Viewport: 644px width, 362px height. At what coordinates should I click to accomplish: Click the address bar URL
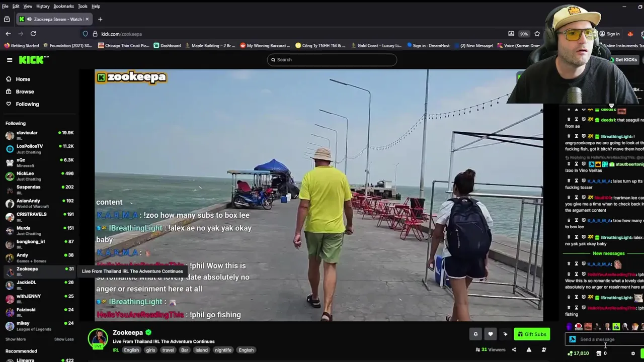pos(121,34)
